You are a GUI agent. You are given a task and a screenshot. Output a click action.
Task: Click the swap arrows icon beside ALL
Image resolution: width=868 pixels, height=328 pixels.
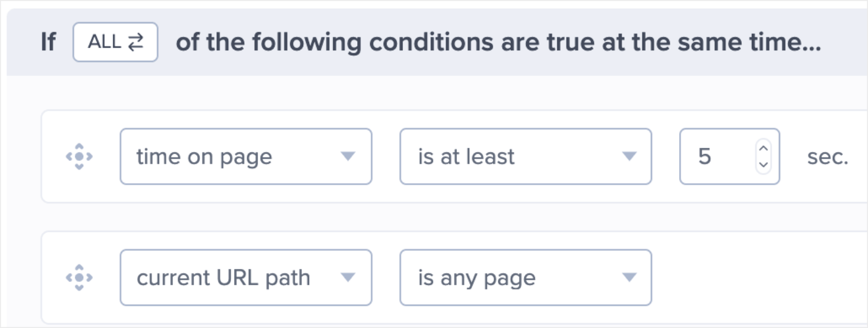click(135, 42)
